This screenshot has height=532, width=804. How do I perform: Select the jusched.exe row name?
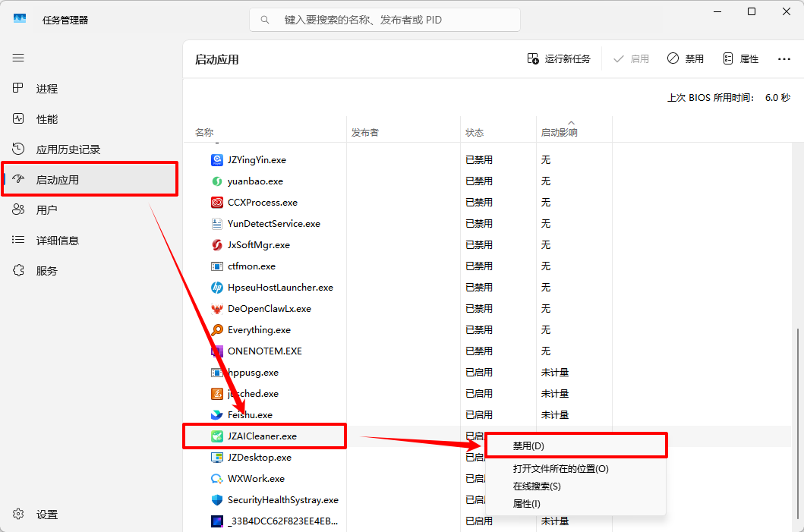(x=253, y=394)
